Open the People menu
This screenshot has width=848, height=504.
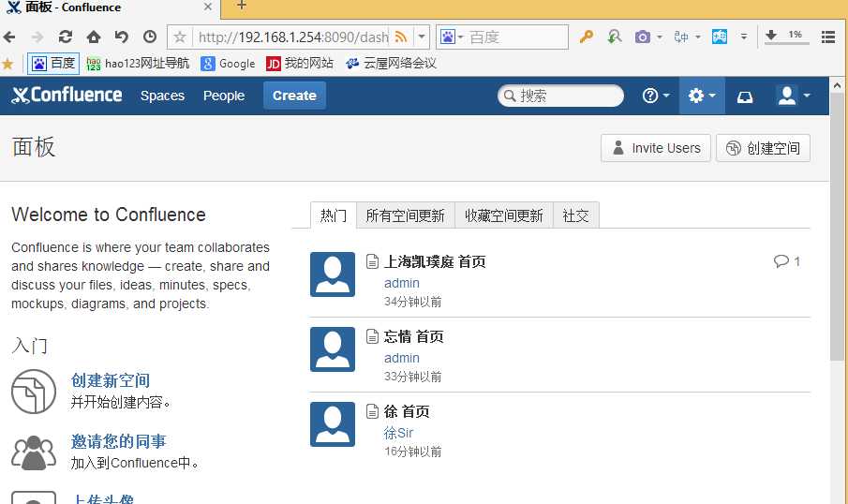[x=224, y=96]
